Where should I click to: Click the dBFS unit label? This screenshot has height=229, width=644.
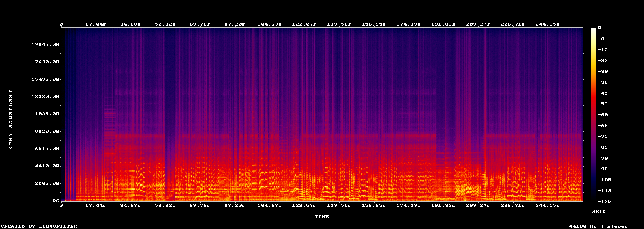coord(598,211)
